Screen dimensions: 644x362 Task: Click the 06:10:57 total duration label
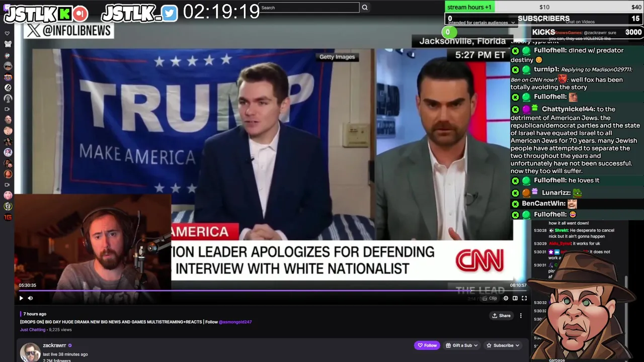pyautogui.click(x=518, y=285)
